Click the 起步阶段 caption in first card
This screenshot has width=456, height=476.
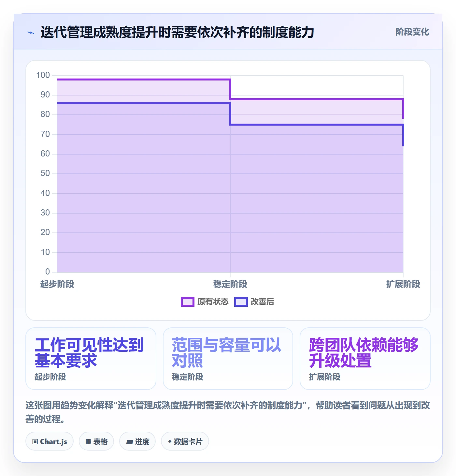[x=50, y=377]
